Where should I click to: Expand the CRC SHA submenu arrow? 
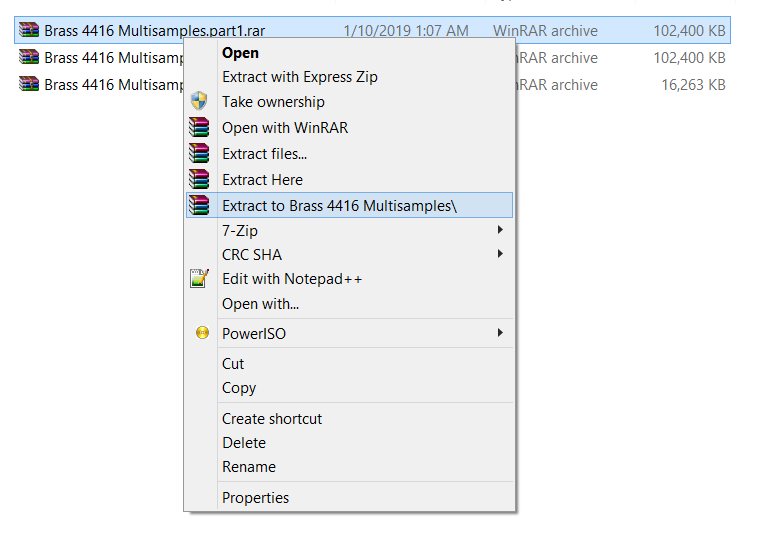coord(500,254)
